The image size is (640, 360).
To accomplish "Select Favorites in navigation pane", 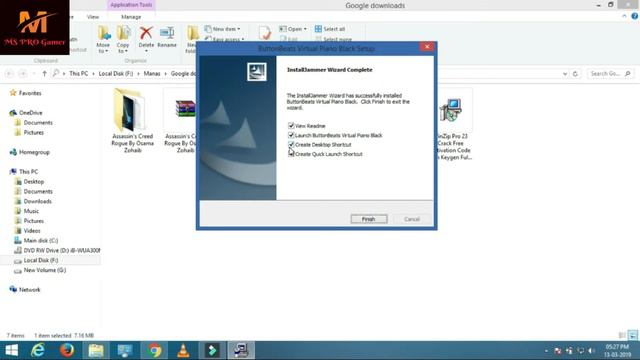I will pos(26,93).
